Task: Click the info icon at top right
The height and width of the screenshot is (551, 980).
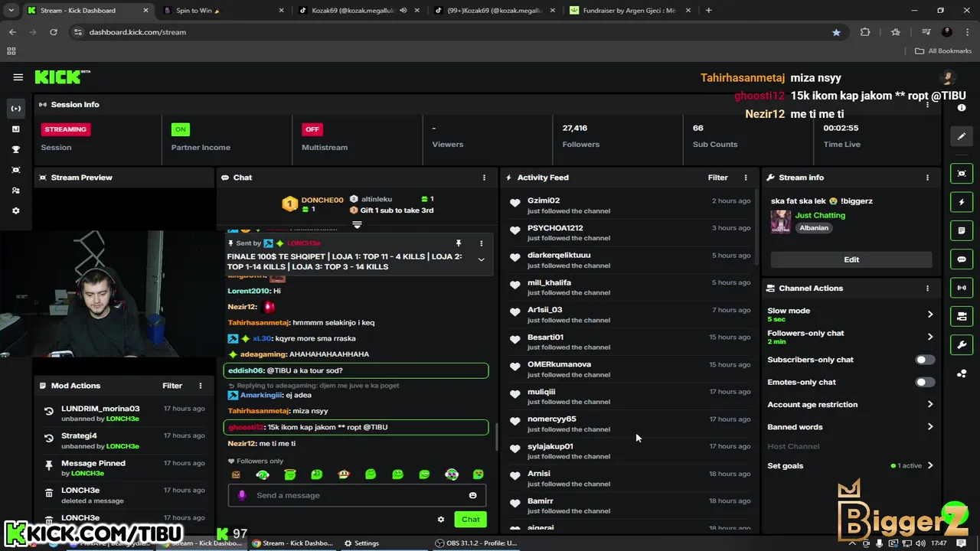Action: tap(962, 108)
